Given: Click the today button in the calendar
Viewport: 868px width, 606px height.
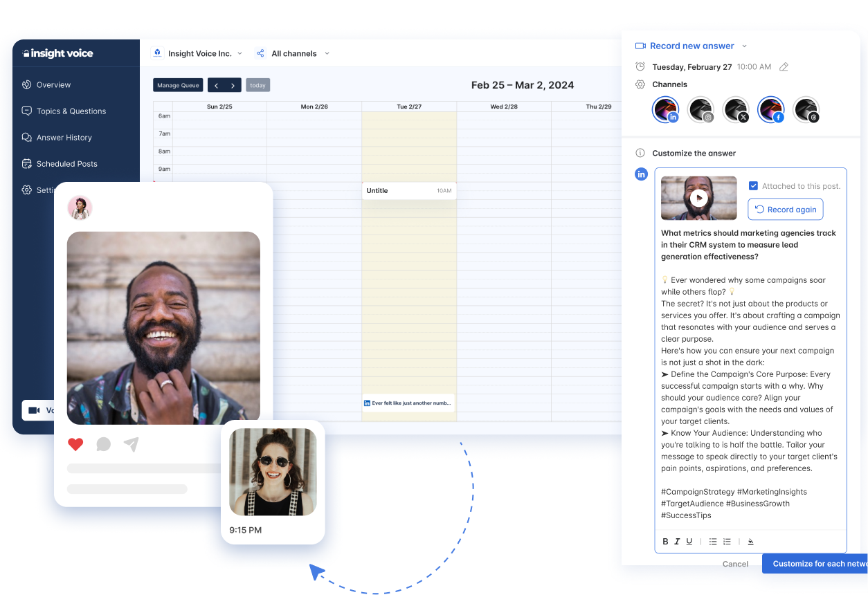Looking at the screenshot, I should click(x=257, y=84).
